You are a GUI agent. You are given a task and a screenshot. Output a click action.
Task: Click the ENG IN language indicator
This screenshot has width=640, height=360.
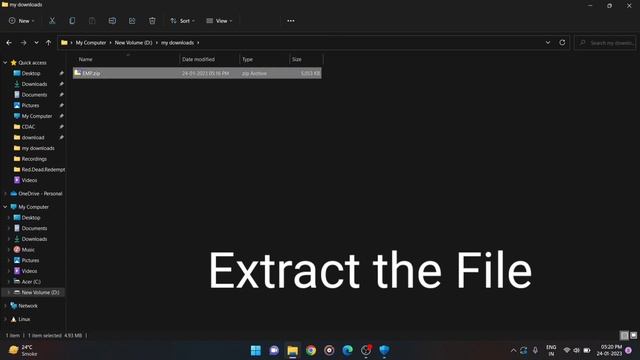pyautogui.click(x=551, y=350)
